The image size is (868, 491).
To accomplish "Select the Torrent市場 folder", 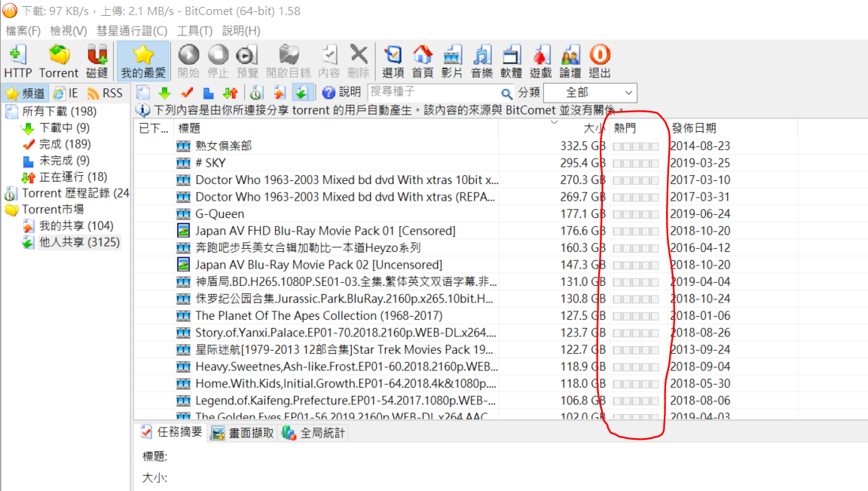I will point(53,210).
